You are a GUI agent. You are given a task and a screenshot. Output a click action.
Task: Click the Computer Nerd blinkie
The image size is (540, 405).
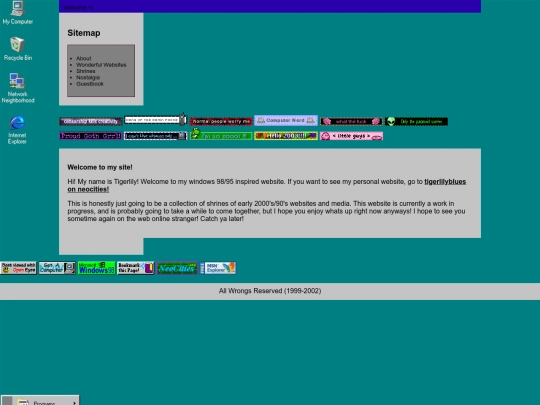pos(286,121)
